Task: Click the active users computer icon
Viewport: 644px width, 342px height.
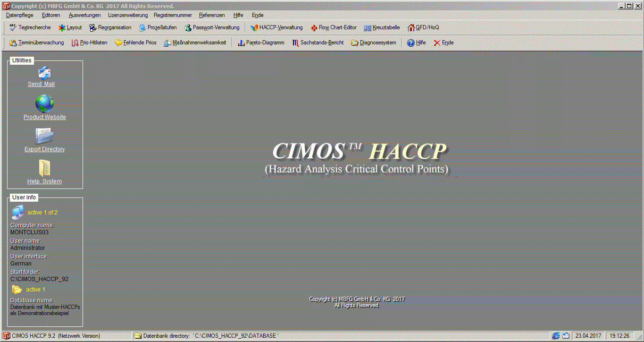Action: pyautogui.click(x=17, y=213)
